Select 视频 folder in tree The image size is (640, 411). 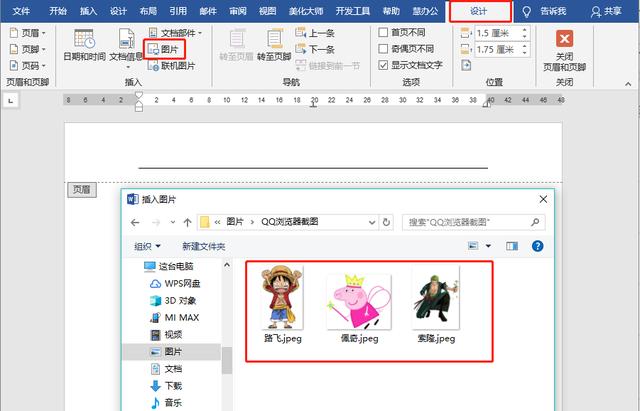pyautogui.click(x=166, y=335)
